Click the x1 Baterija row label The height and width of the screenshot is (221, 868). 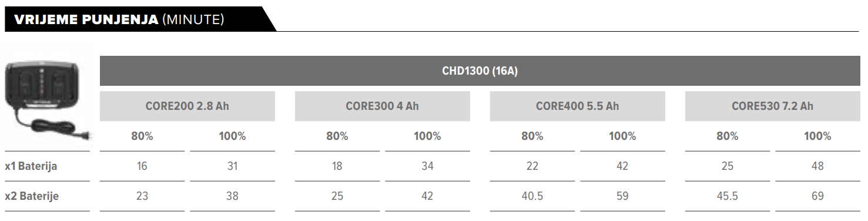pyautogui.click(x=31, y=166)
